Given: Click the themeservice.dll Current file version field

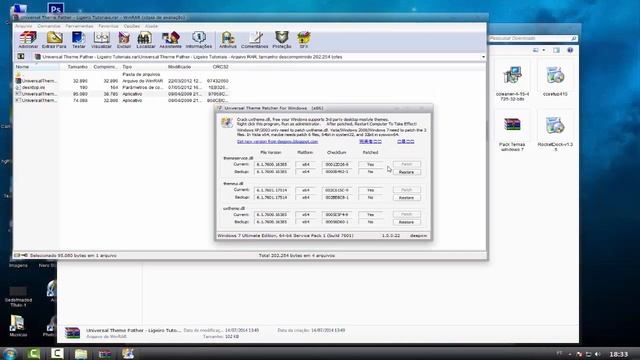Looking at the screenshot, I should pos(271,164).
